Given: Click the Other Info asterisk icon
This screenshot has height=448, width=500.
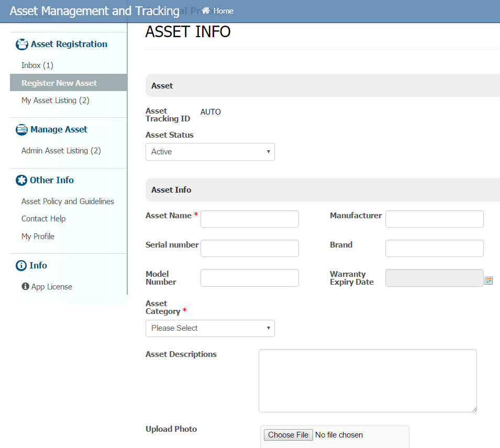Looking at the screenshot, I should [x=21, y=181].
